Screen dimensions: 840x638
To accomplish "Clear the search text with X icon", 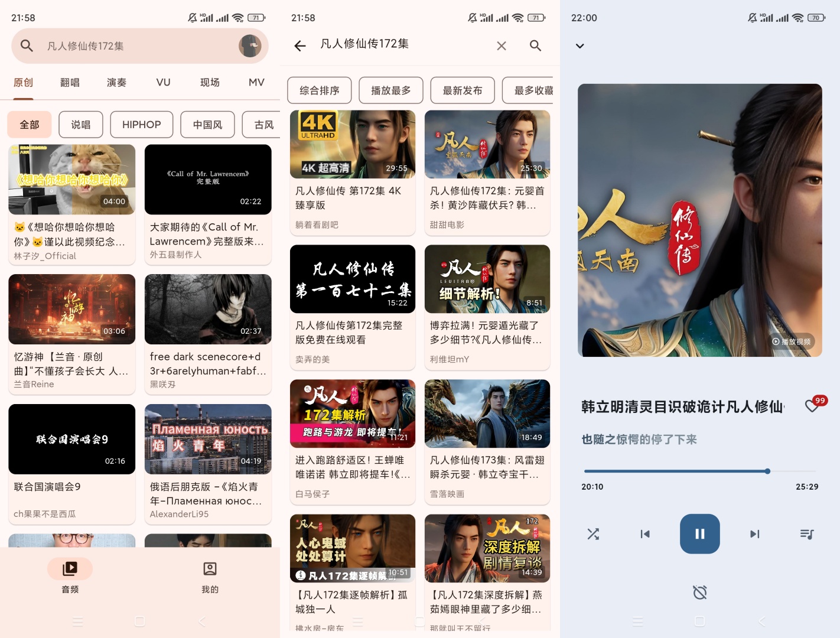I will tap(502, 45).
